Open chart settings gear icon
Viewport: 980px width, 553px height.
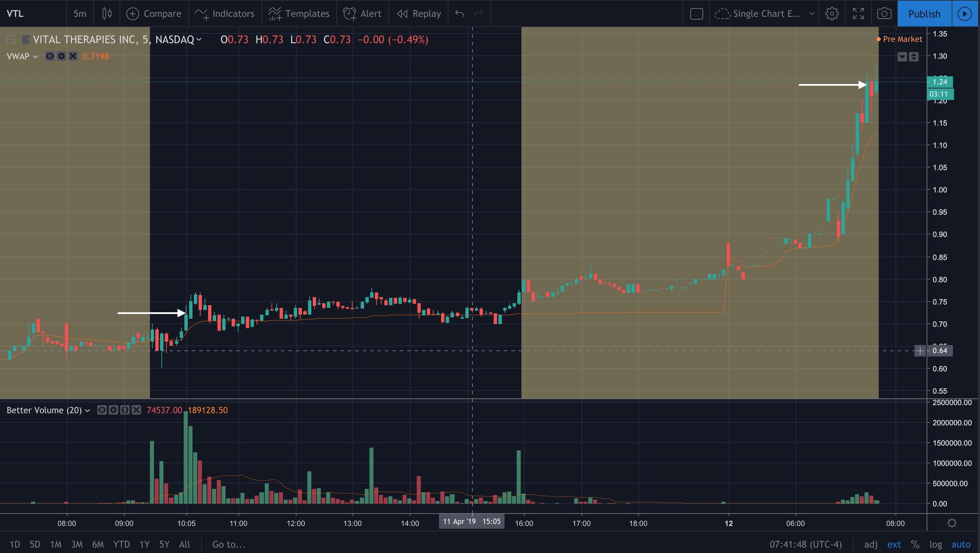(x=832, y=14)
